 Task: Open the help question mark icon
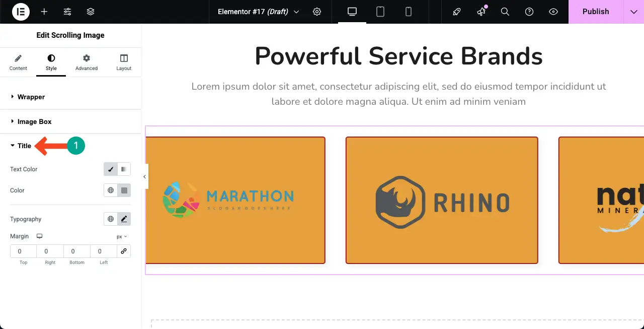pyautogui.click(x=529, y=12)
